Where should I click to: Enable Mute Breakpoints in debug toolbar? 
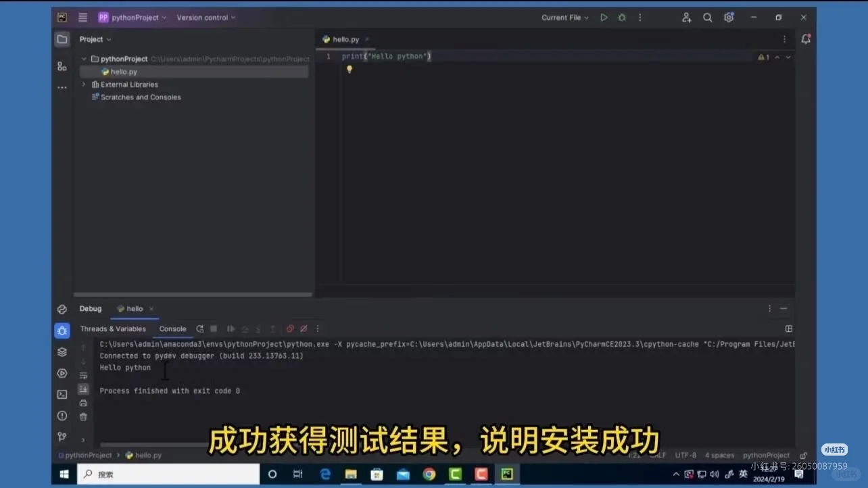click(x=304, y=328)
